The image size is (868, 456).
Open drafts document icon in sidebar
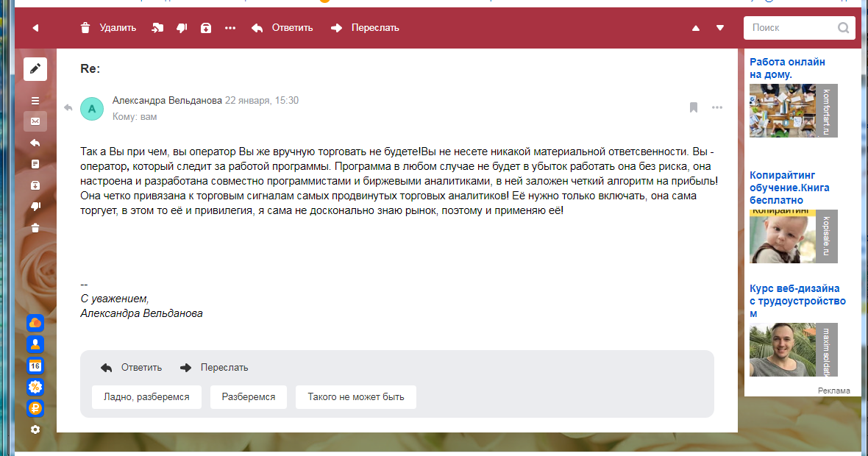tap(35, 164)
